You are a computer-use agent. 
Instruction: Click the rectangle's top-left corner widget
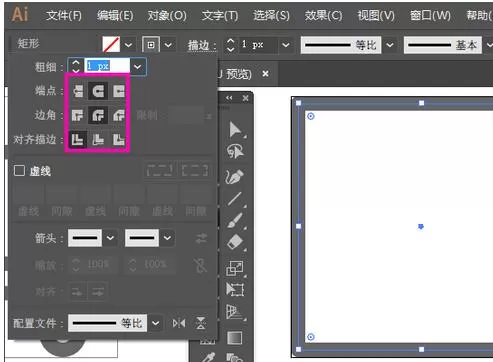pyautogui.click(x=311, y=116)
